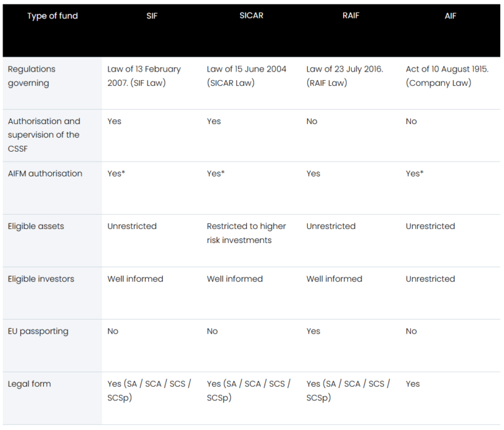Click the Legal form row label

pos(30,384)
